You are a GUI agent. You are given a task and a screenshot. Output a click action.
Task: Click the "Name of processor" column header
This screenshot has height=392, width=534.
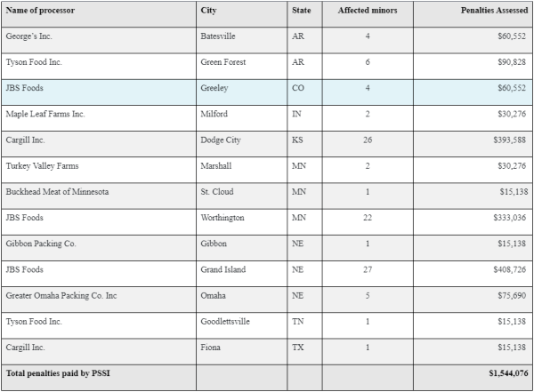click(40, 11)
